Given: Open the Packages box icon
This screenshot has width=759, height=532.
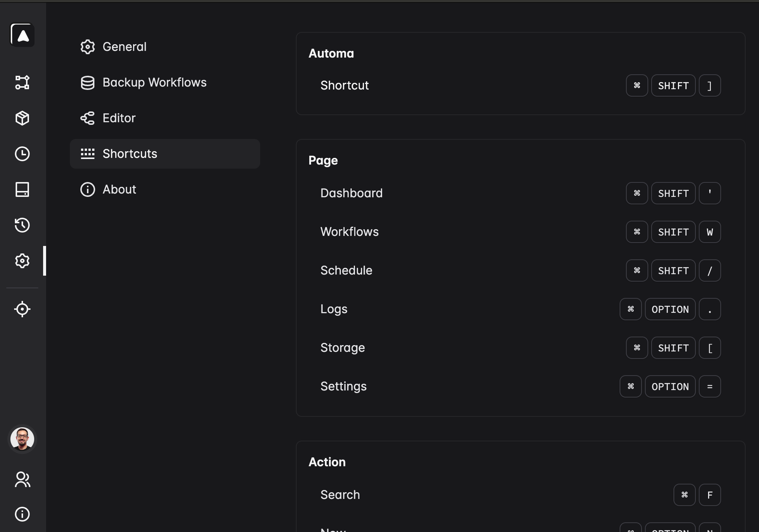Looking at the screenshot, I should 22,118.
